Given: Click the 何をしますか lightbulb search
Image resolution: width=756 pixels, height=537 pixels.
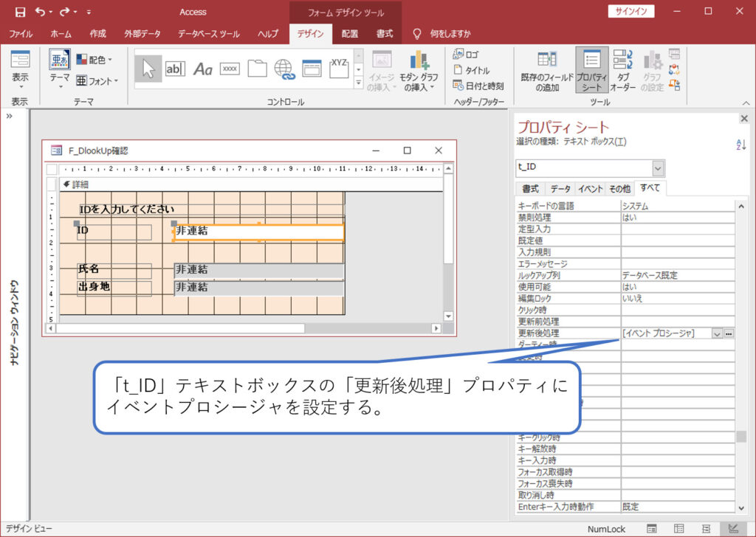Looking at the screenshot, I should tap(441, 34).
